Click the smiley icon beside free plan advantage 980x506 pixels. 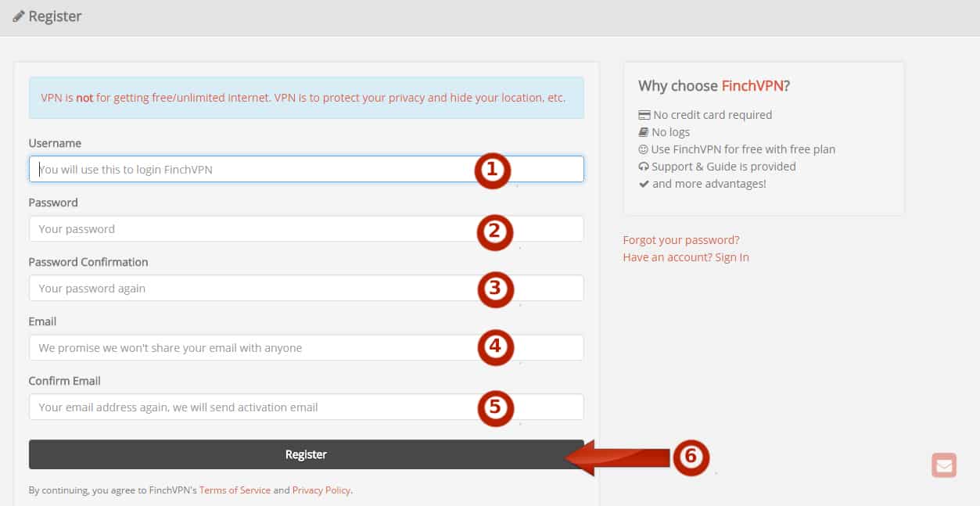[644, 149]
